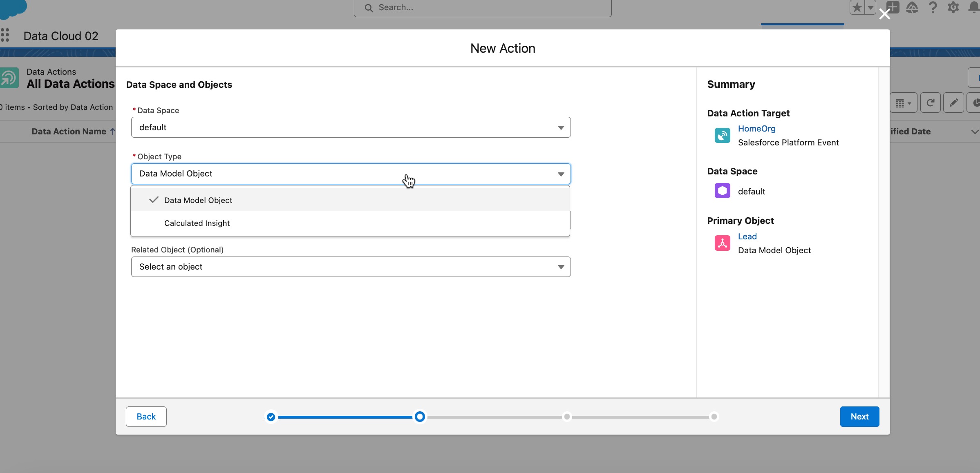Open the Setup gear icon

pos(953,7)
